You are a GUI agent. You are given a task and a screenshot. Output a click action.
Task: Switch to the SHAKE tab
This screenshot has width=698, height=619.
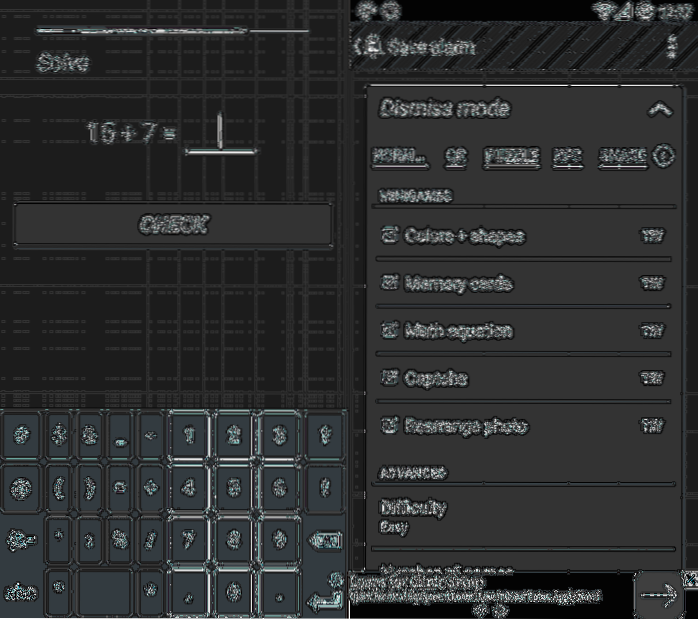(621, 156)
